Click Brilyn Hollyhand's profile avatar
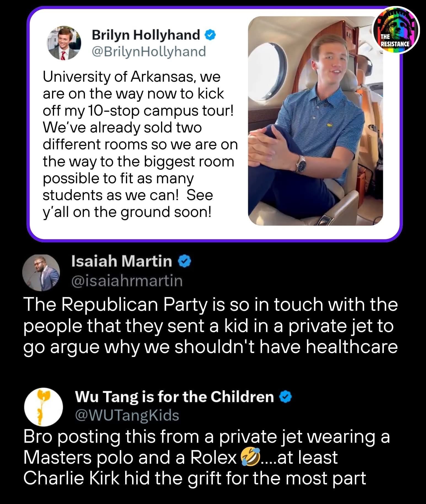Image resolution: width=426 pixels, height=504 pixels. (x=65, y=43)
